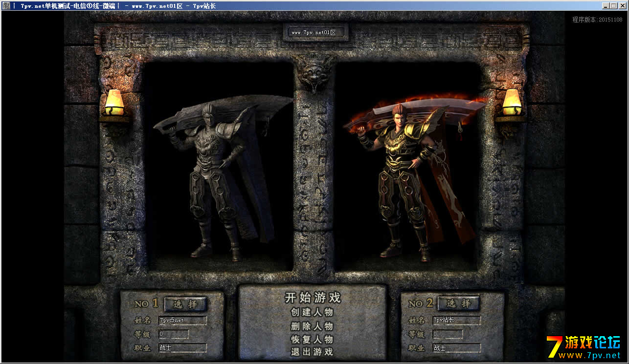Click the 程序版本:20151108 version text
Image resolution: width=629 pixels, height=364 pixels.
(597, 20)
